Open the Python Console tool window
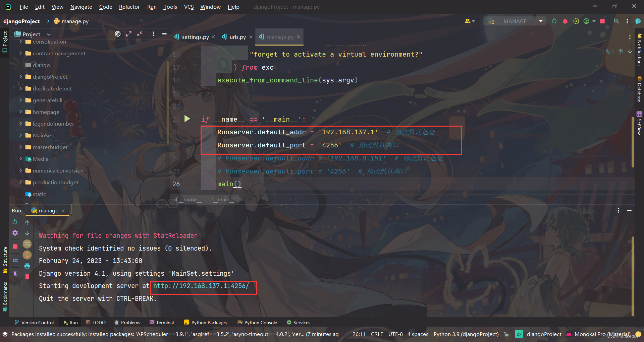Screen dimensions: 644x342 [257, 323]
